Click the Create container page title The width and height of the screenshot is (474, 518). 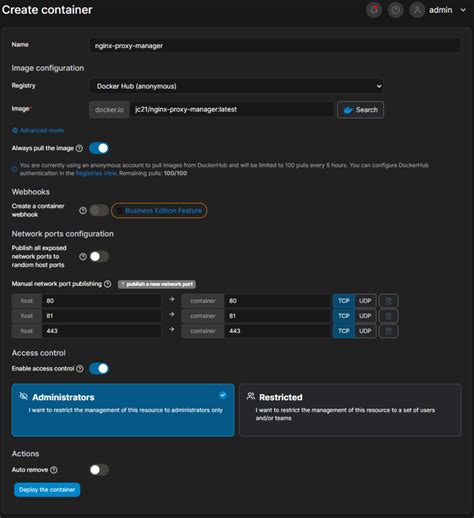click(x=47, y=10)
